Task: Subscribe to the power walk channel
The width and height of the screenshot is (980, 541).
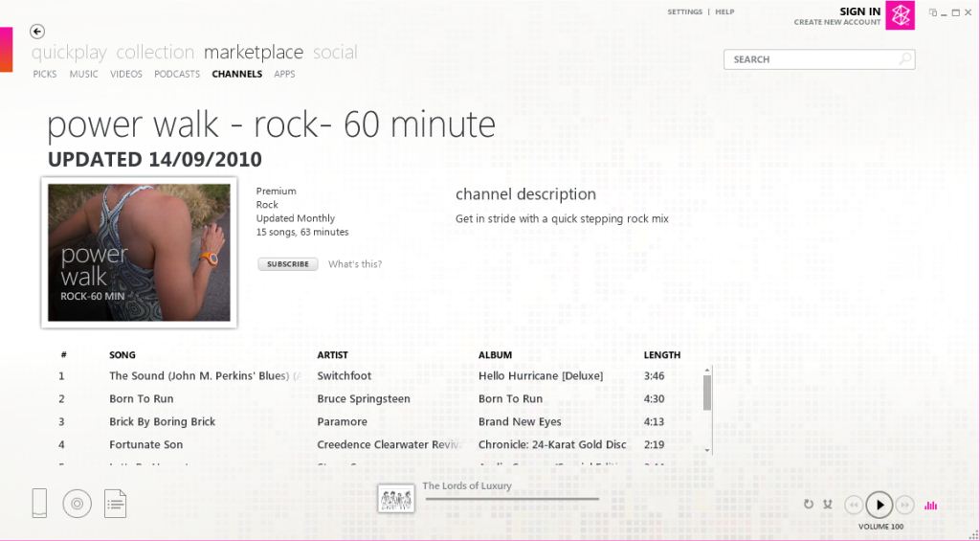Action: (x=287, y=264)
